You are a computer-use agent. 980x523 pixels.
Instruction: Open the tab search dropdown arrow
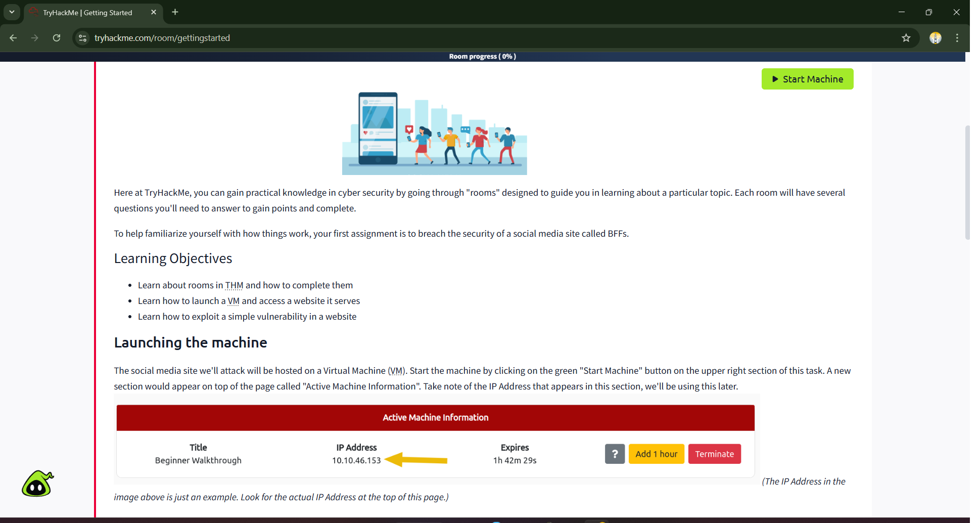[x=12, y=12]
